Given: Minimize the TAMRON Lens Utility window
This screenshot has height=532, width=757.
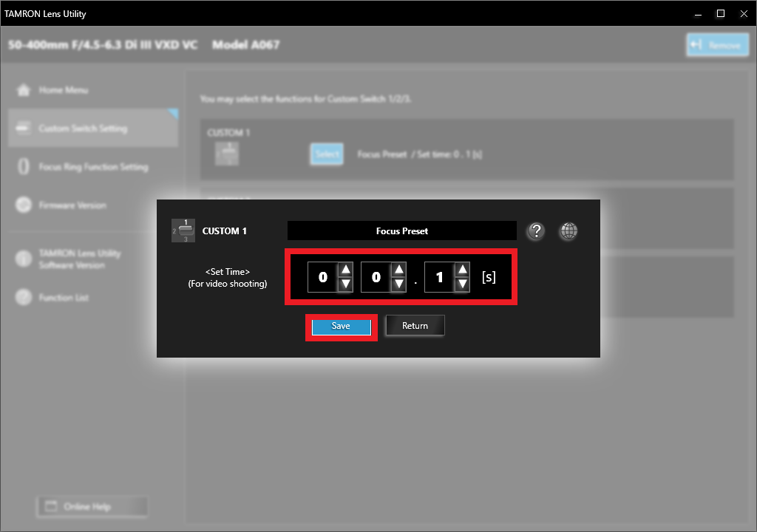Looking at the screenshot, I should tap(698, 13).
